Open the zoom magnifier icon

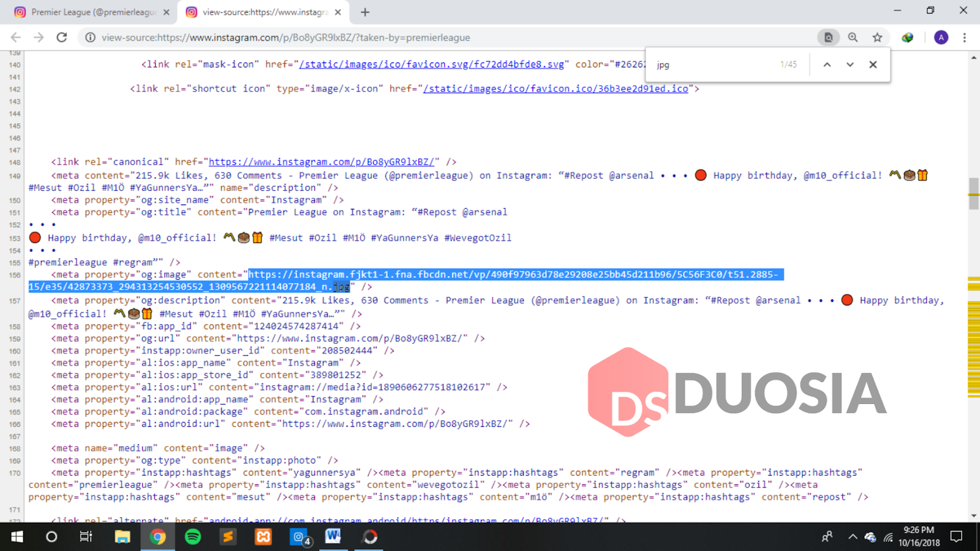(x=853, y=37)
